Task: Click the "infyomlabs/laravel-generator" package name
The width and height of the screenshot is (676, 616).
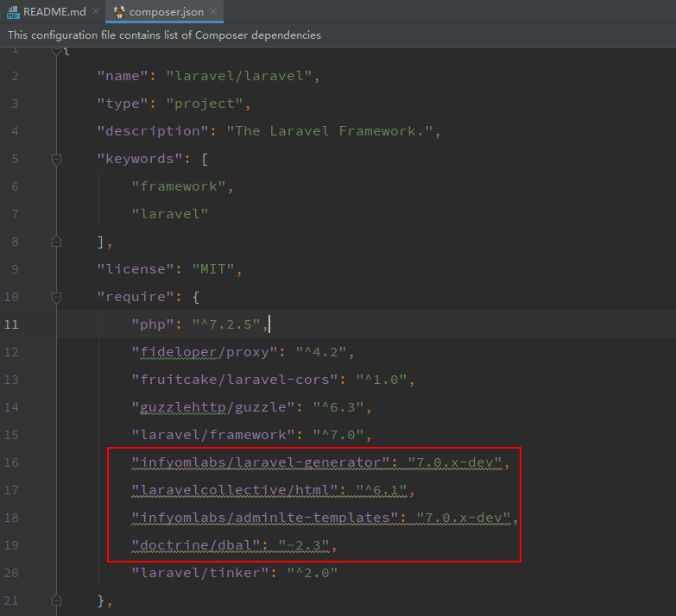Action: [x=256, y=462]
